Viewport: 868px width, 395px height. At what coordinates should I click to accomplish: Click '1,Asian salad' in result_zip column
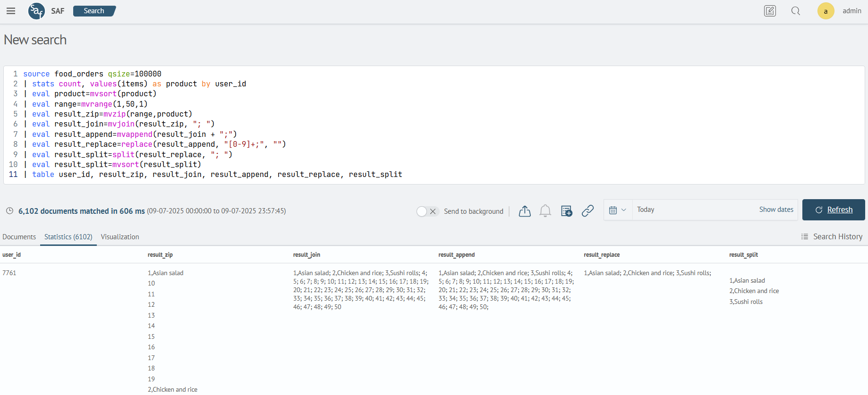point(165,273)
